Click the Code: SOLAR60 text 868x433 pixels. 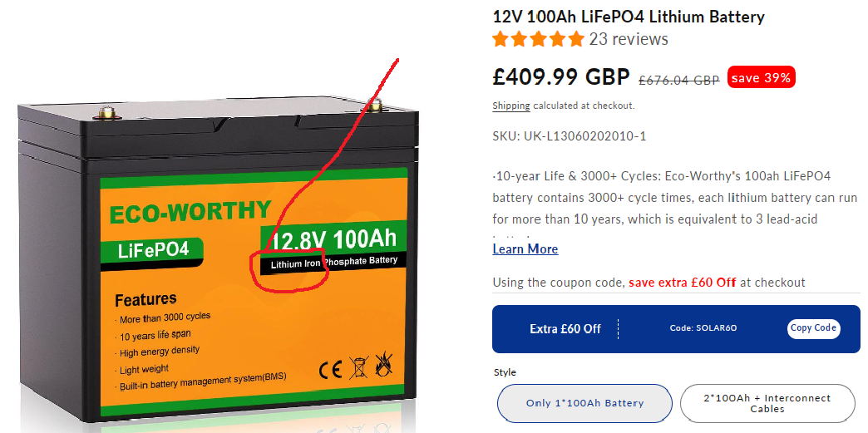coord(703,327)
